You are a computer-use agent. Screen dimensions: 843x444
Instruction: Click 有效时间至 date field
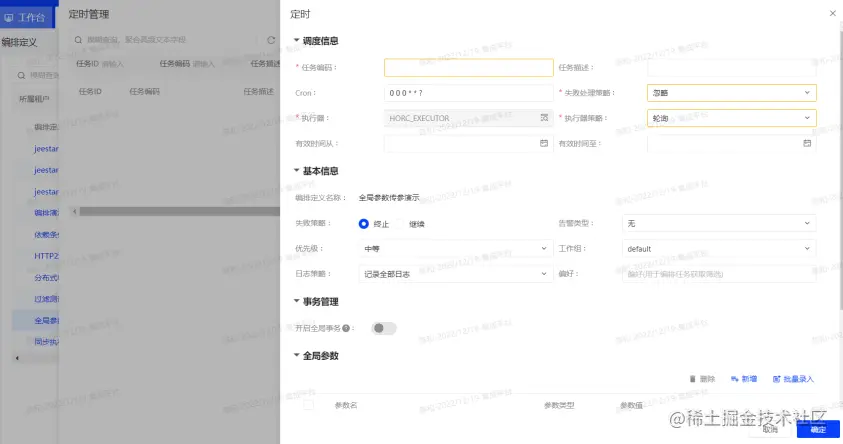click(x=732, y=143)
